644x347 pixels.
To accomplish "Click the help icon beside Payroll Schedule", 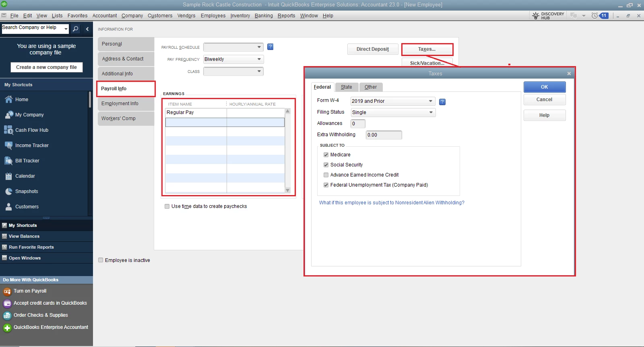I will (270, 47).
